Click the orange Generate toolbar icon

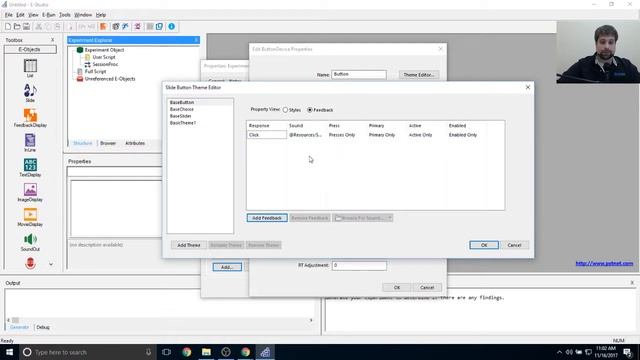[x=103, y=27]
